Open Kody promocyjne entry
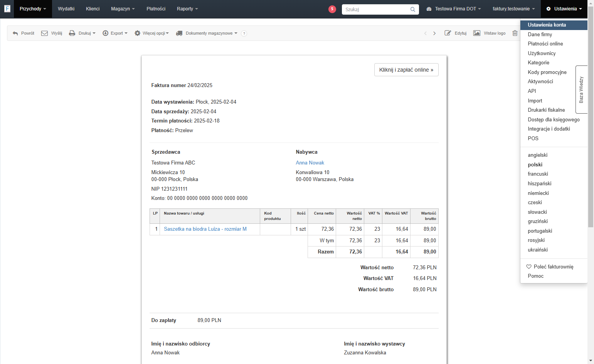Viewport: 594px width, 364px height. click(548, 72)
